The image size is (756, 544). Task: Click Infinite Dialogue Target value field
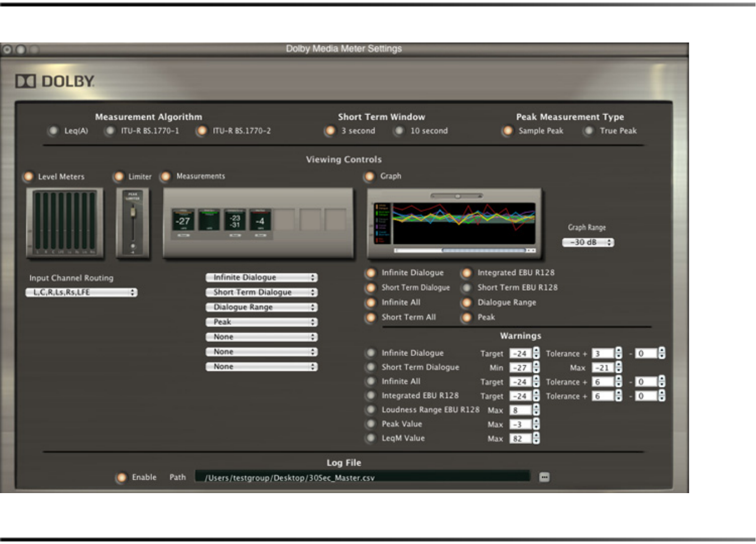coord(520,354)
